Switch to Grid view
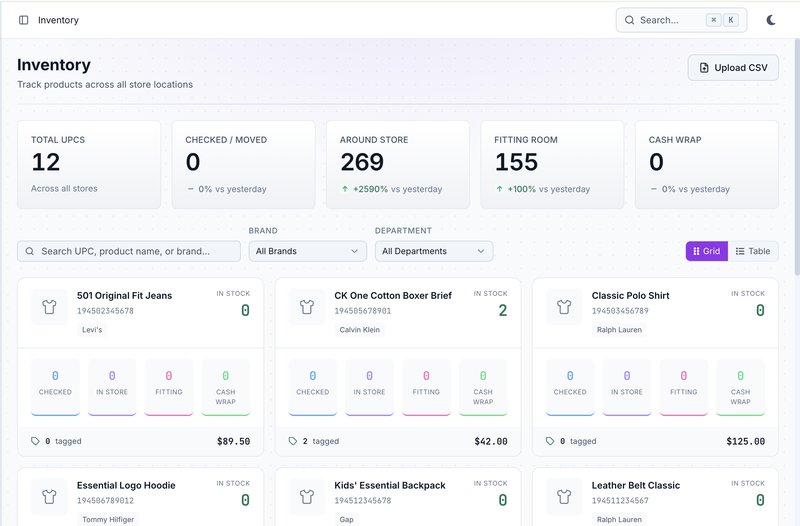Viewport: 800px width, 526px height. click(706, 251)
